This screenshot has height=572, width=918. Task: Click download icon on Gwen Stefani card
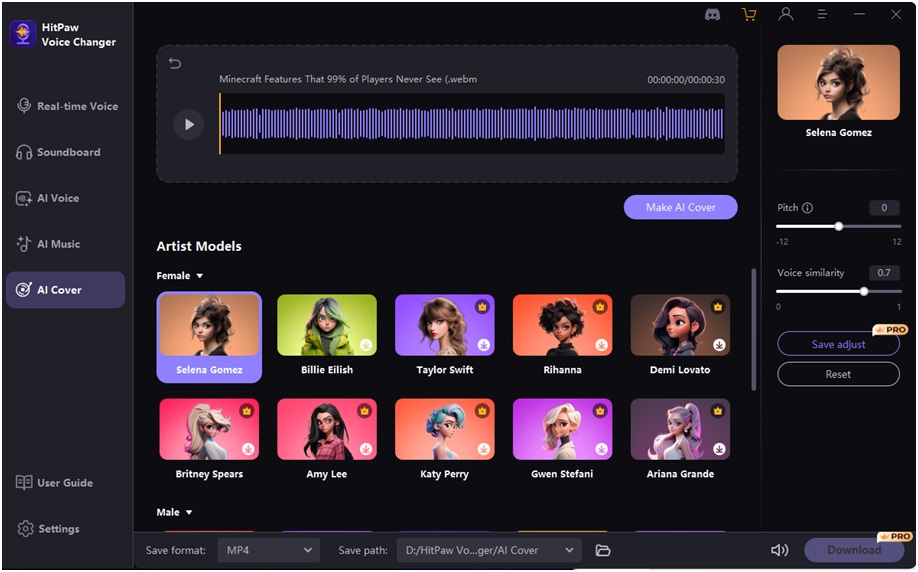tap(601, 449)
